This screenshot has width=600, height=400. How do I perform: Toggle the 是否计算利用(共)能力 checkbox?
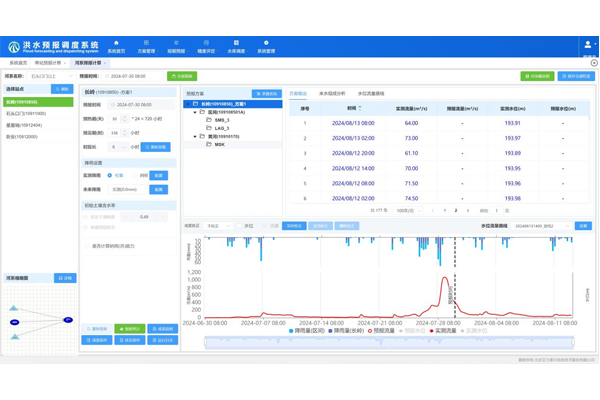[x=87, y=245]
